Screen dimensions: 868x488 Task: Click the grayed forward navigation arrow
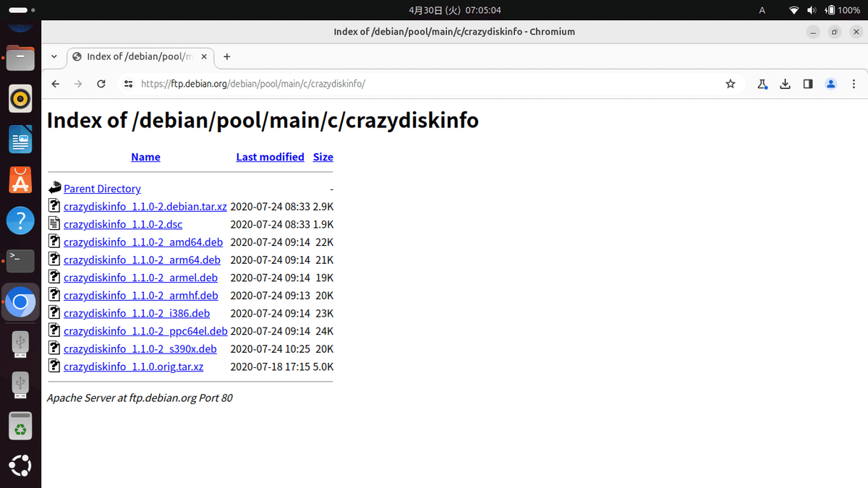click(78, 84)
